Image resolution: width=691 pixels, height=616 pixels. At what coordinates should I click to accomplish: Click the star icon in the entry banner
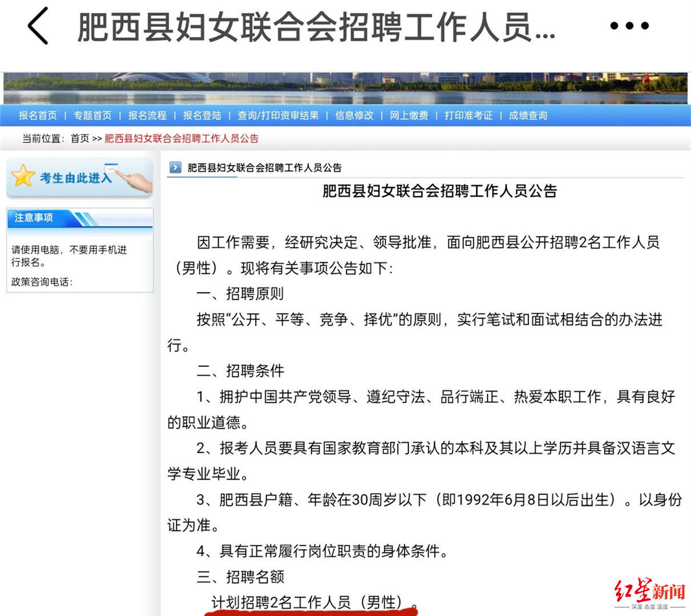click(x=22, y=175)
